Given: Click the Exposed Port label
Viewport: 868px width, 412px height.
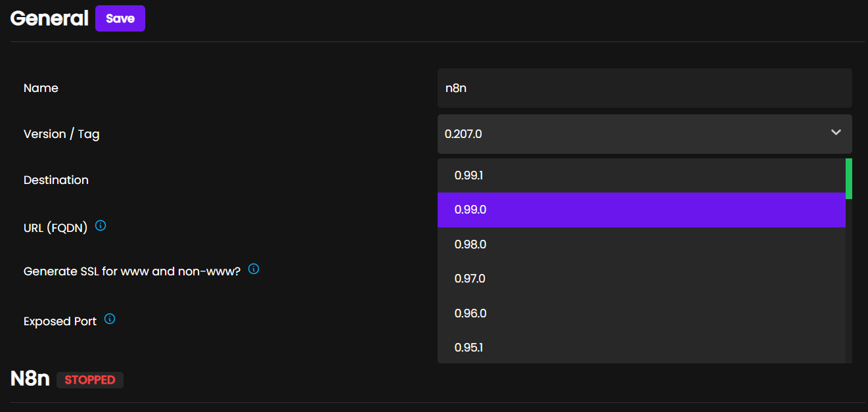Looking at the screenshot, I should [x=59, y=321].
